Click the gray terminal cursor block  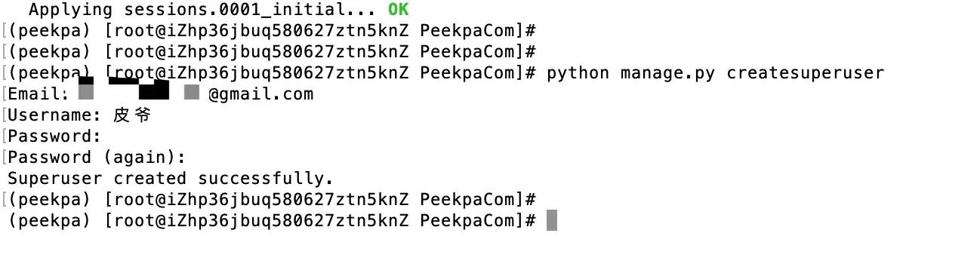(551, 221)
